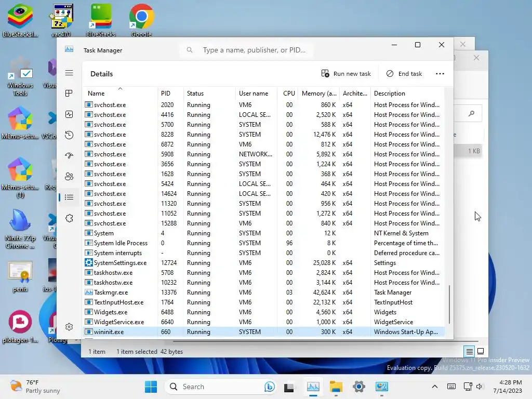Sort by Memory column header

(319, 94)
